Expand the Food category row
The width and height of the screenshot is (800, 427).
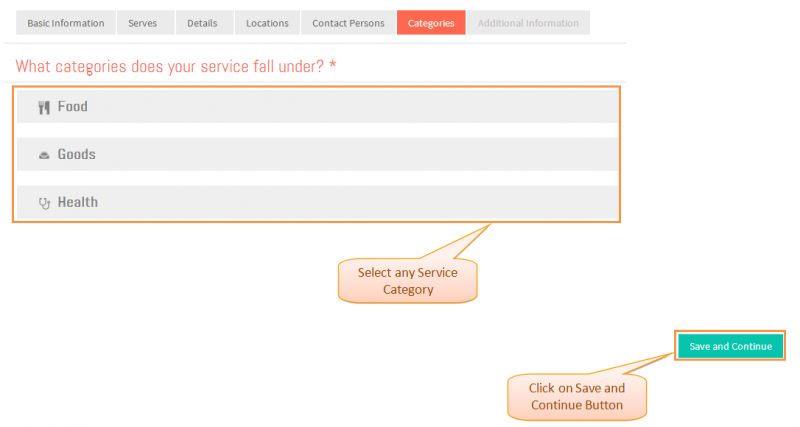(x=317, y=106)
